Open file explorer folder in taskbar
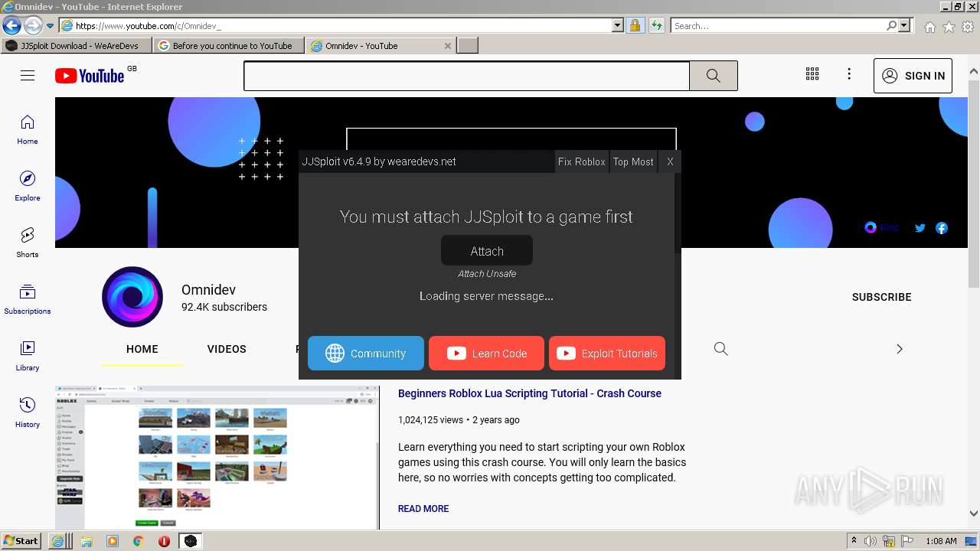The height and width of the screenshot is (551, 980). [x=87, y=541]
